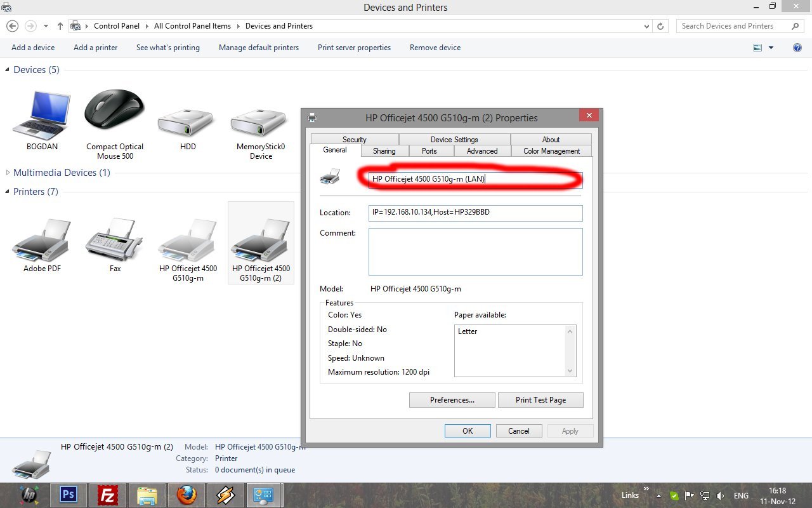Click the volume speaker tray icon
Image resolution: width=812 pixels, height=508 pixels.
(720, 496)
